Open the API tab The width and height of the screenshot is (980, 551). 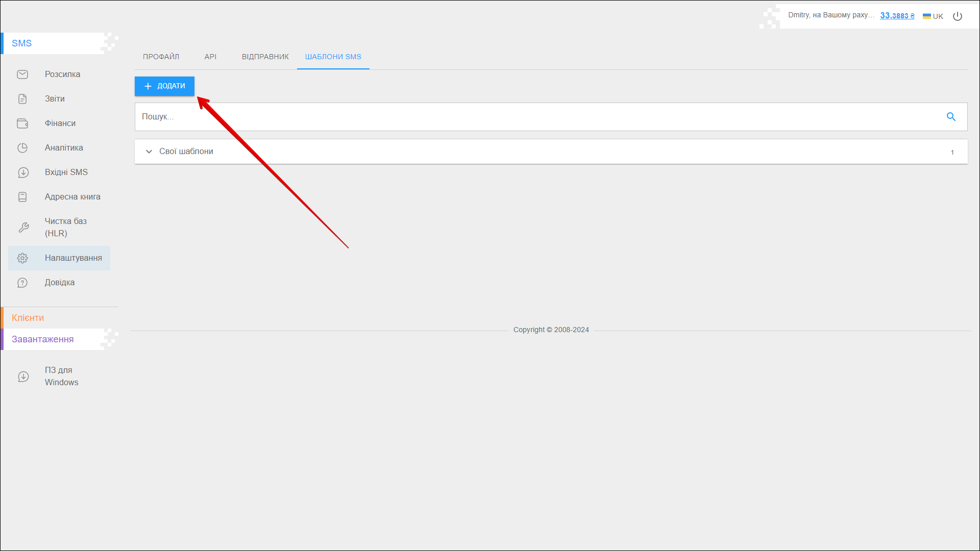(x=210, y=57)
